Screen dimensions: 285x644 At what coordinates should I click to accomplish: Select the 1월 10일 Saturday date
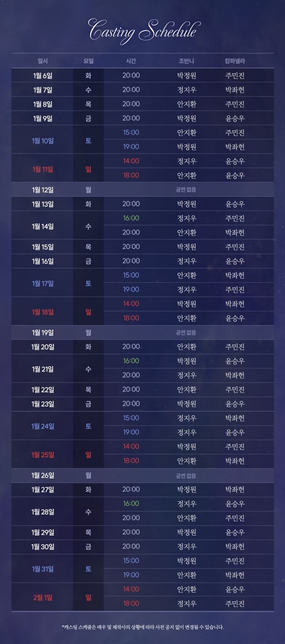pyautogui.click(x=43, y=141)
